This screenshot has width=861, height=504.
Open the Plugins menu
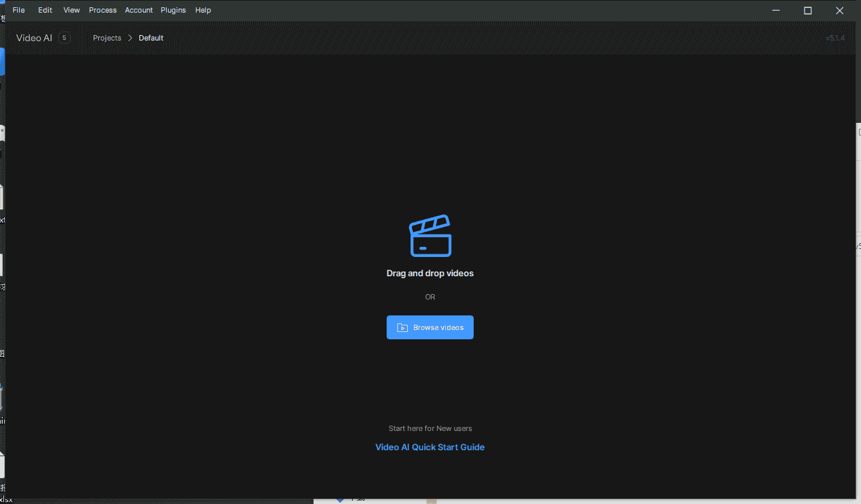pyautogui.click(x=173, y=10)
